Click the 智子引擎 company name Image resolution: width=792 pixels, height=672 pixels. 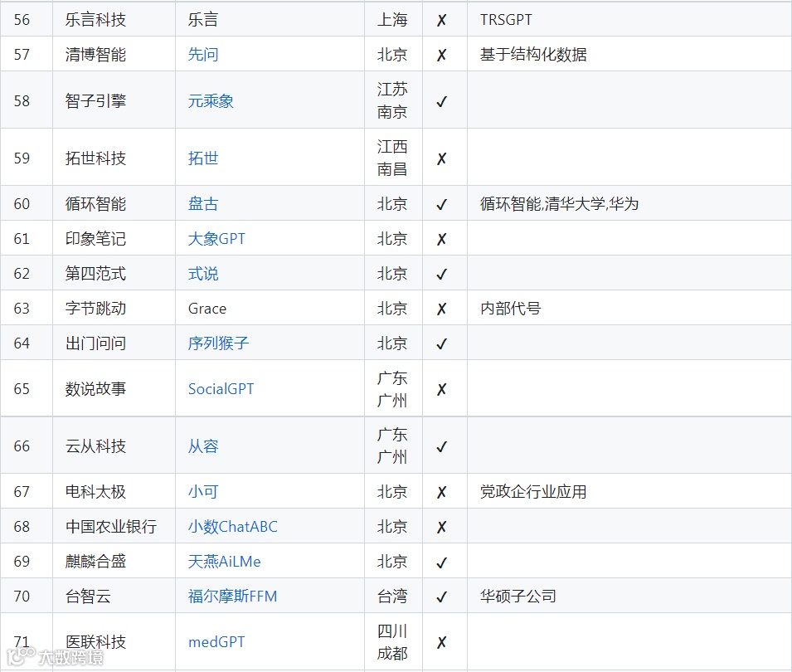[95, 101]
